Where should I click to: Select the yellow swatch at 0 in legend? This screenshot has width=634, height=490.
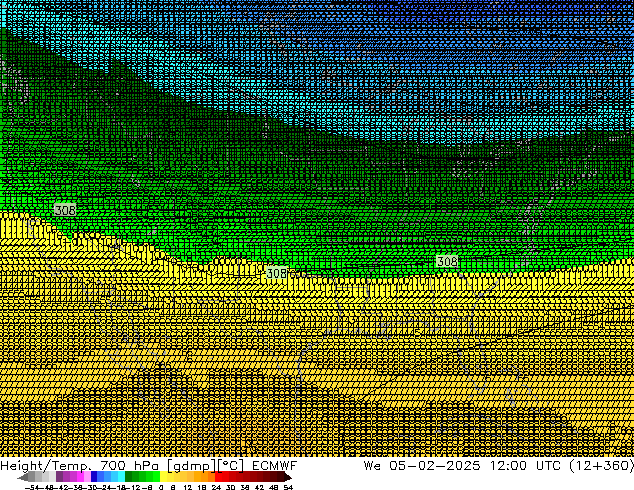[164, 477]
